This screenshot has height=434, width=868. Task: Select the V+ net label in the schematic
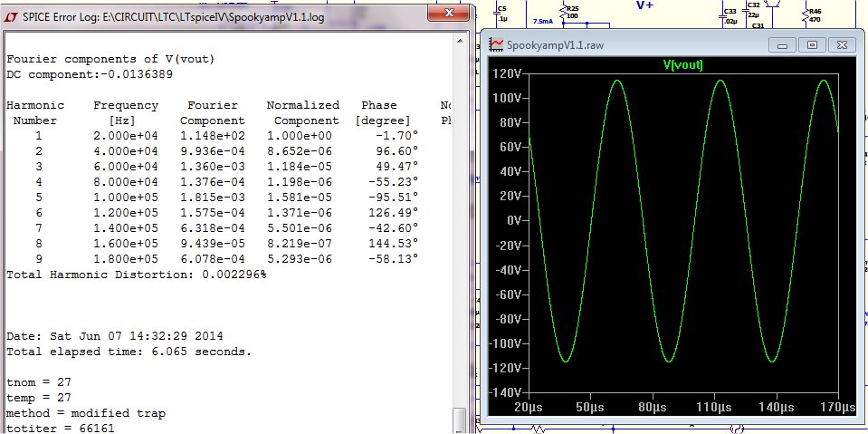646,5
